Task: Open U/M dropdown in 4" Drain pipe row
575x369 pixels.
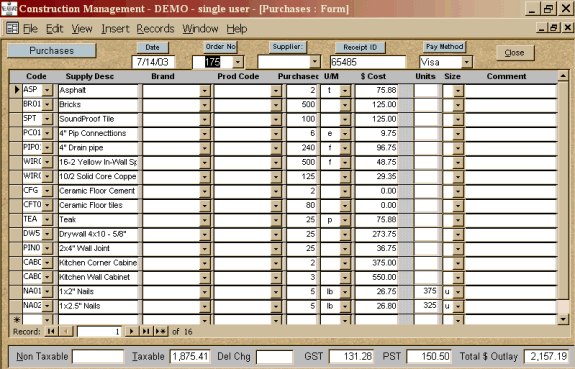Action: 345,148
